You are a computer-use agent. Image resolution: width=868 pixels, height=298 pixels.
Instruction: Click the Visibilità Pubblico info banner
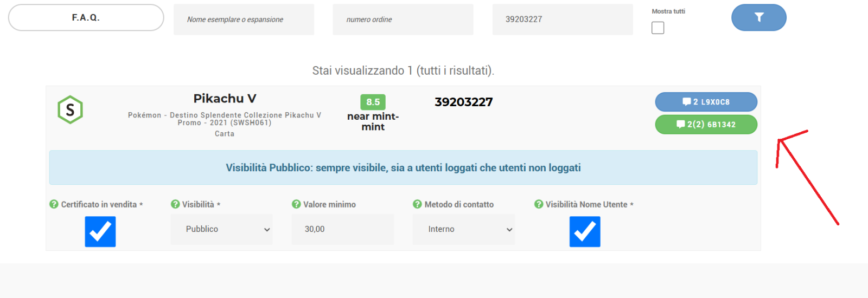[403, 168]
